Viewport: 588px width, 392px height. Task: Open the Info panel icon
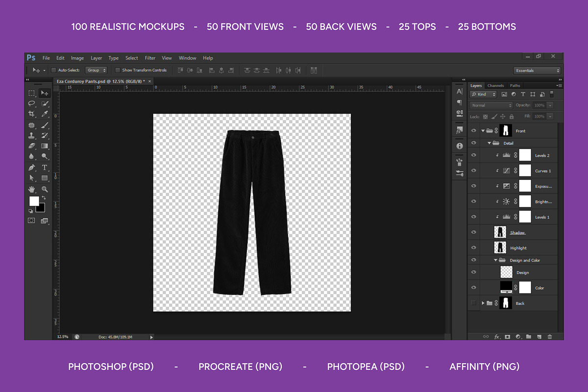pos(459,146)
